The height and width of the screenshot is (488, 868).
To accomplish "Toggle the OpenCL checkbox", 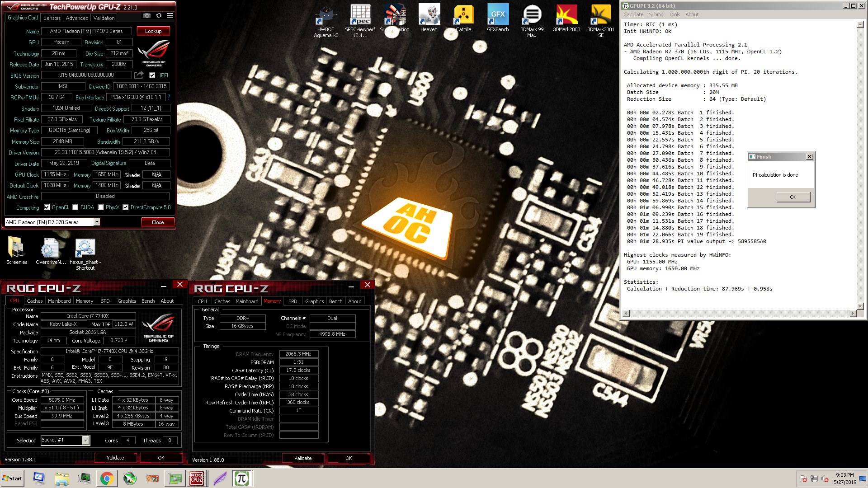I will tap(47, 207).
